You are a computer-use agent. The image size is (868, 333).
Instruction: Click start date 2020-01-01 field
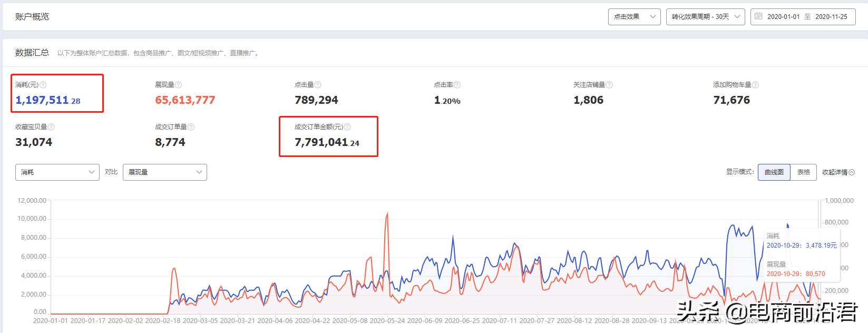(x=783, y=17)
